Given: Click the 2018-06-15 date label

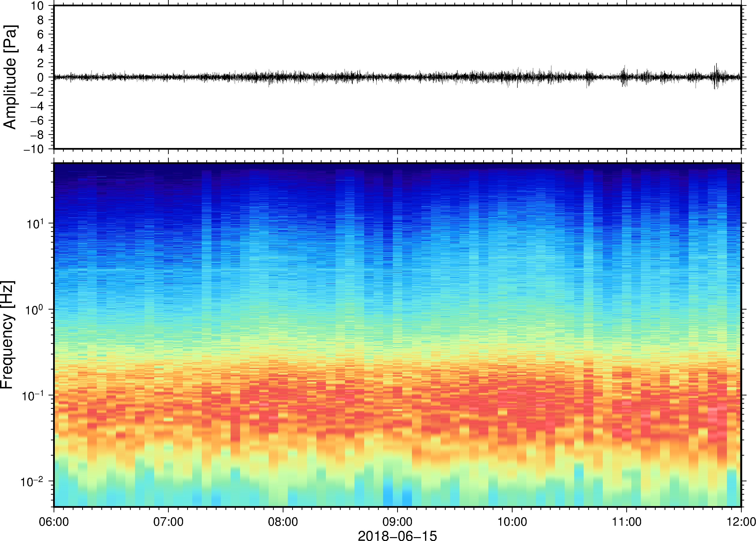Looking at the screenshot, I should pyautogui.click(x=397, y=536).
